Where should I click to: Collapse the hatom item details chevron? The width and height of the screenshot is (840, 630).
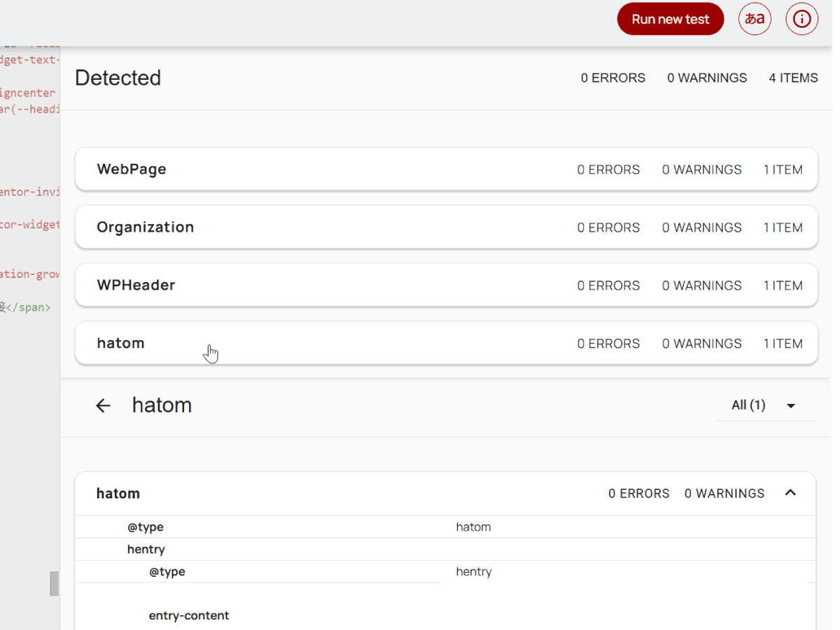point(790,493)
